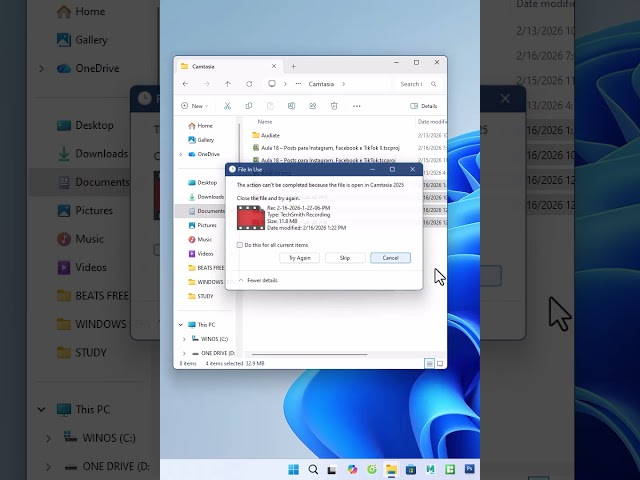Click the Skip button
This screenshot has height=480, width=640.
tap(345, 258)
